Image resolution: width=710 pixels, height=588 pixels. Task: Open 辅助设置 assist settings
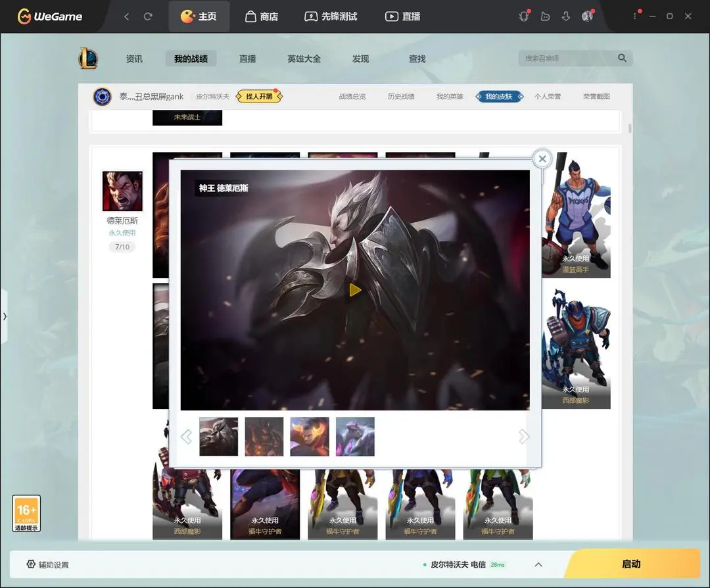(47, 564)
